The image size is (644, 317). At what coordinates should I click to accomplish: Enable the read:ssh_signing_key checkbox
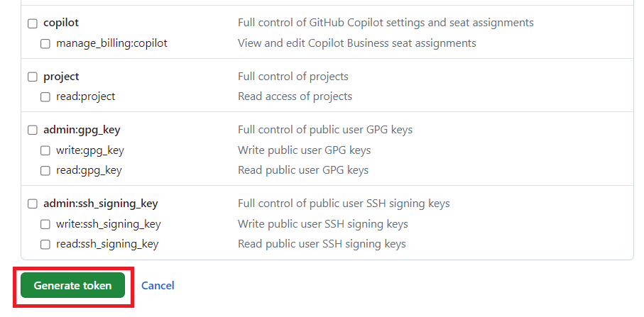pyautogui.click(x=45, y=244)
